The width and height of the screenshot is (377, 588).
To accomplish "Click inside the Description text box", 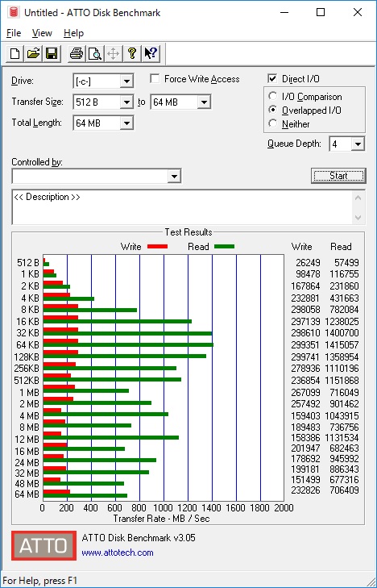I will coord(184,207).
